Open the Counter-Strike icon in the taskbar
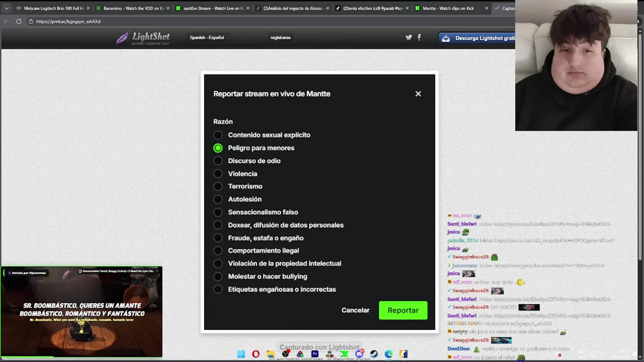The image size is (644, 362). pos(403,354)
